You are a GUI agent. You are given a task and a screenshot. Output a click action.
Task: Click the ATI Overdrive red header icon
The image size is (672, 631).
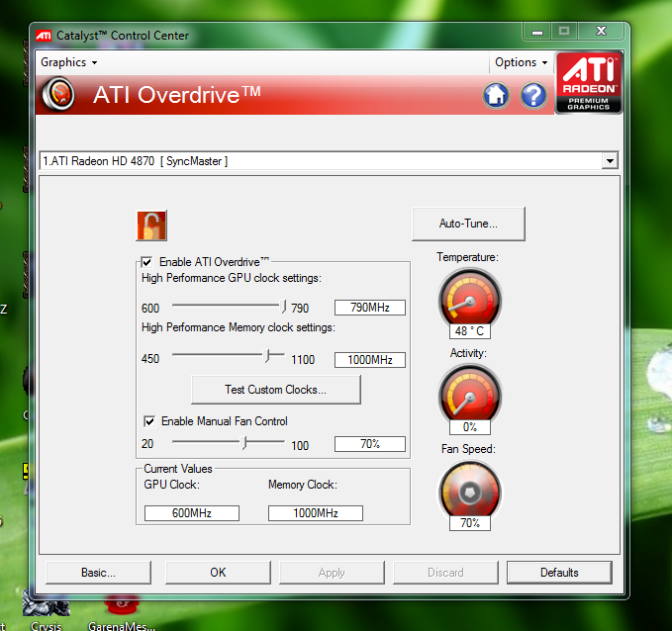point(60,96)
